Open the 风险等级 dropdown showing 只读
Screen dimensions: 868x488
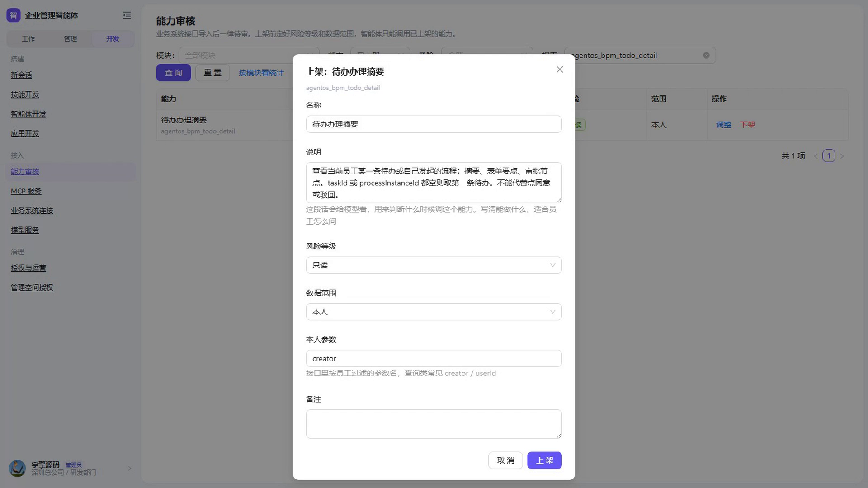point(434,265)
